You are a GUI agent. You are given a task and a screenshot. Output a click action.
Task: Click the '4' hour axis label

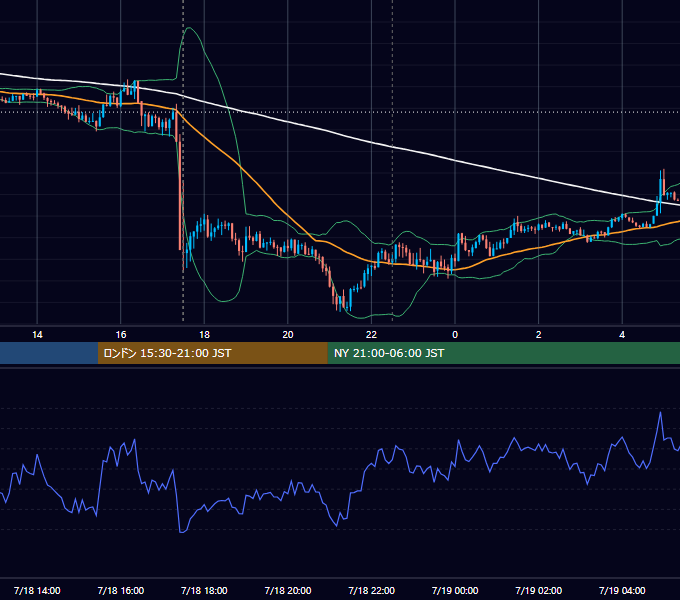point(622,335)
